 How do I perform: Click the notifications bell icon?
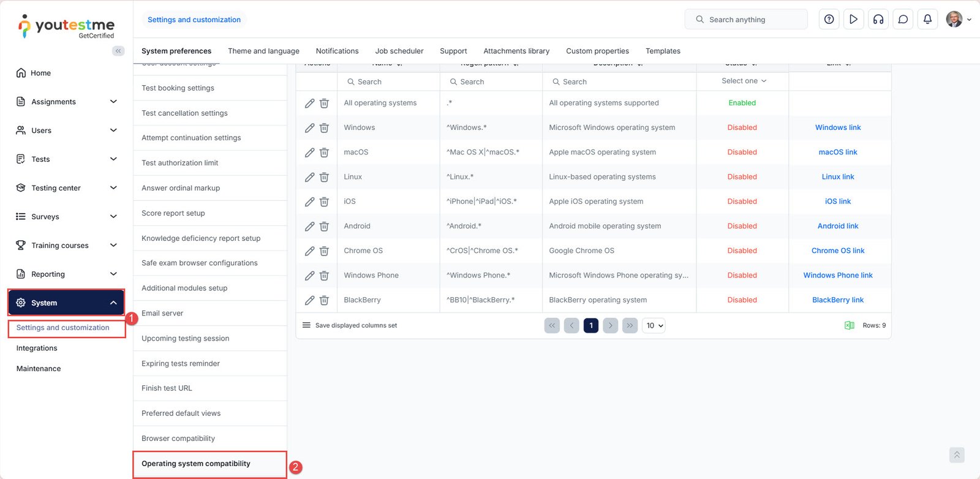(x=927, y=20)
